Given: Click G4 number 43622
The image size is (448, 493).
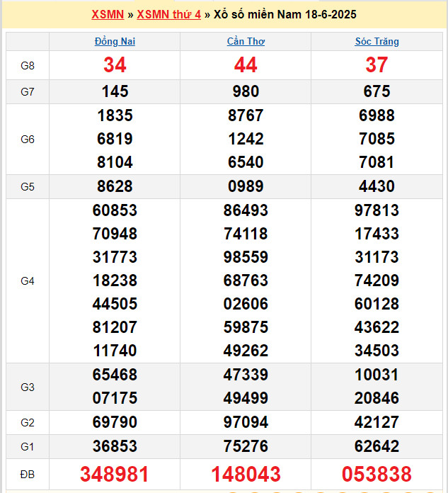Looking at the screenshot, I should (377, 327).
